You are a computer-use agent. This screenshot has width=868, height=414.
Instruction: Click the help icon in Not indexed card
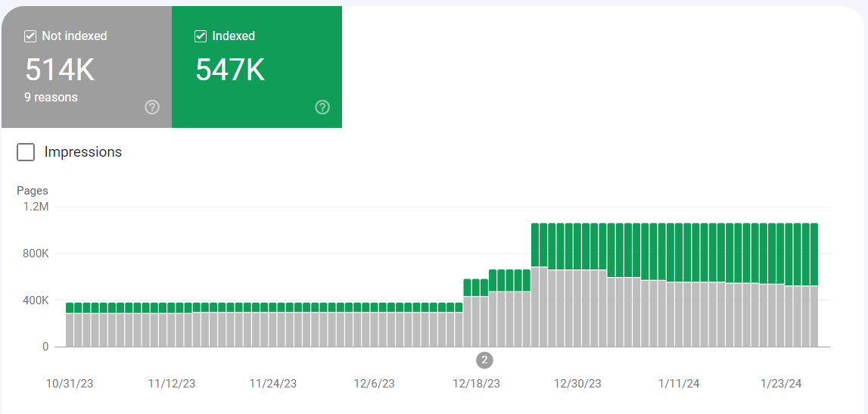tap(152, 107)
